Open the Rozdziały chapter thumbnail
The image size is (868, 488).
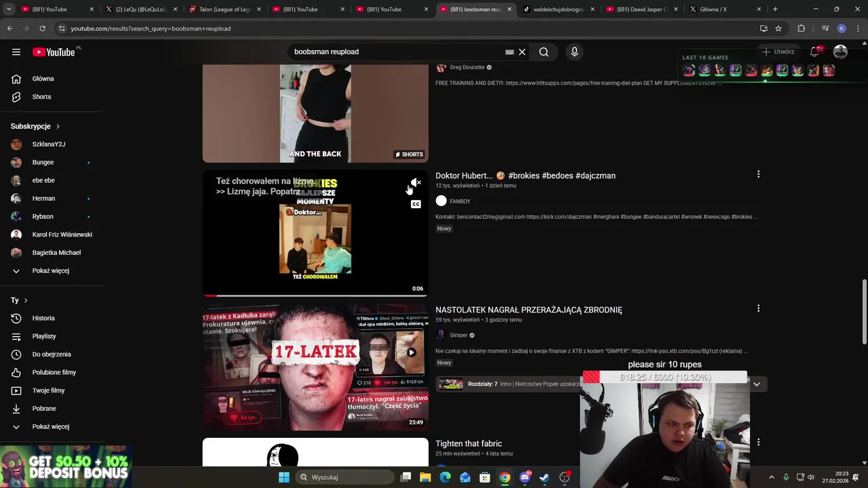(450, 384)
